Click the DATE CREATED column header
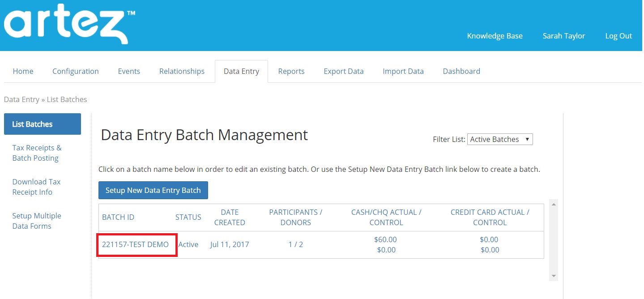Screen dimensions: 644x299 point(230,217)
